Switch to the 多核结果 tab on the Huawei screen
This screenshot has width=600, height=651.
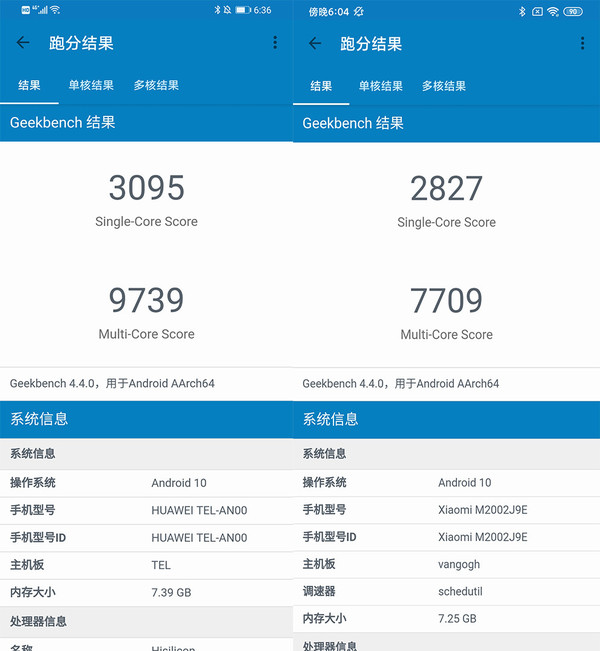(156, 85)
